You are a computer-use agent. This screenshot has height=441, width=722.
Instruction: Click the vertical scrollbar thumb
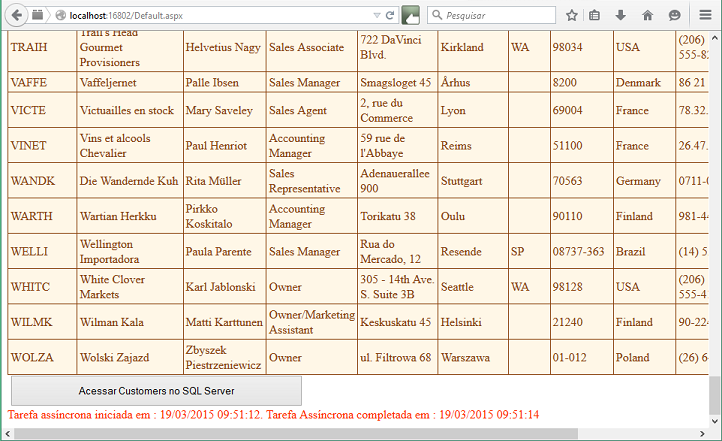click(x=715, y=395)
